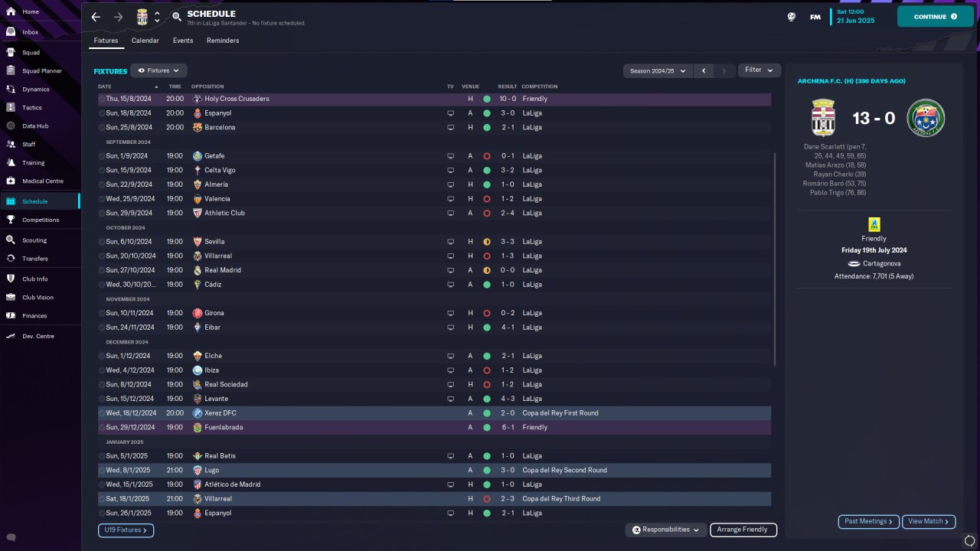The height and width of the screenshot is (551, 980).
Task: Click the TV icon in the Girona row
Action: 451,313
